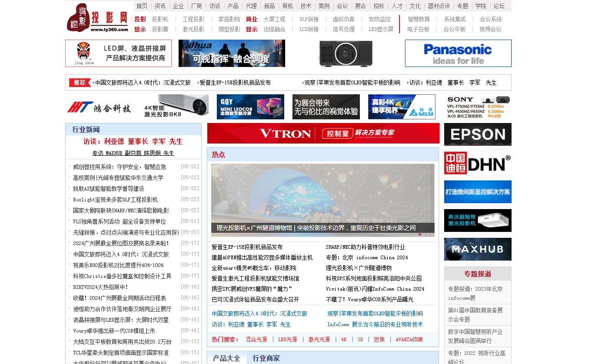Open the MAXHUB logo banner
This screenshot has width=589, height=364.
point(478,249)
